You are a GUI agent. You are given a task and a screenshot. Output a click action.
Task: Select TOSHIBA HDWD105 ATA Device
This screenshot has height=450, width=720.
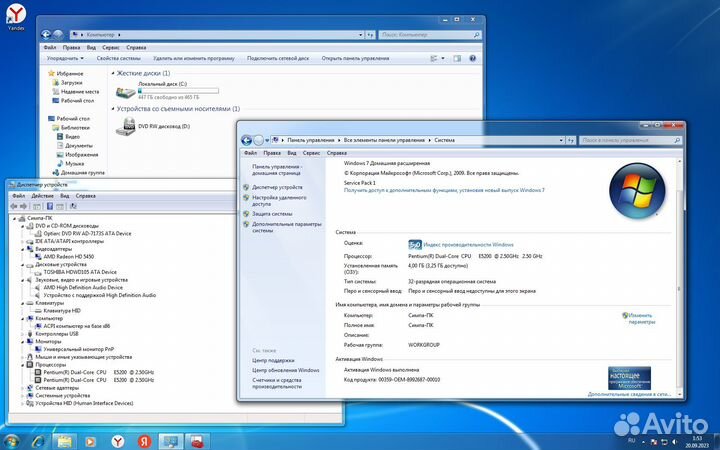coord(80,272)
